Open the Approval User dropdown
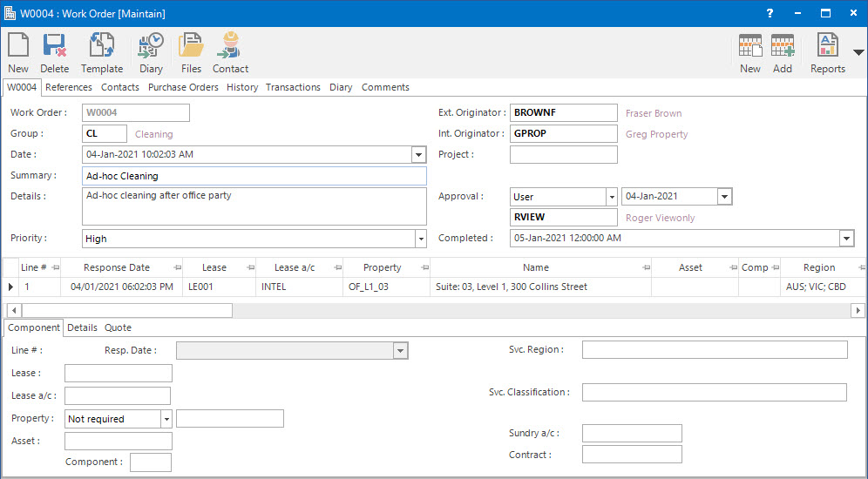This screenshot has width=868, height=479. (x=611, y=197)
